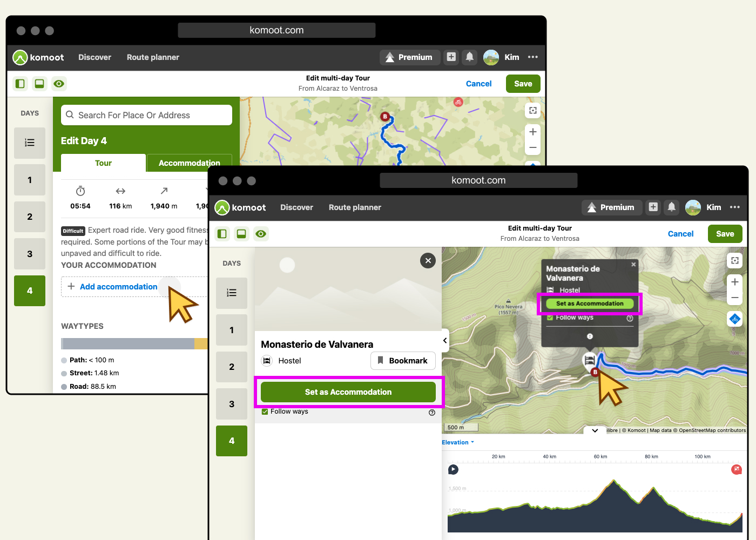This screenshot has width=756, height=540.
Task: Click plus create icon in front window header
Action: [653, 207]
